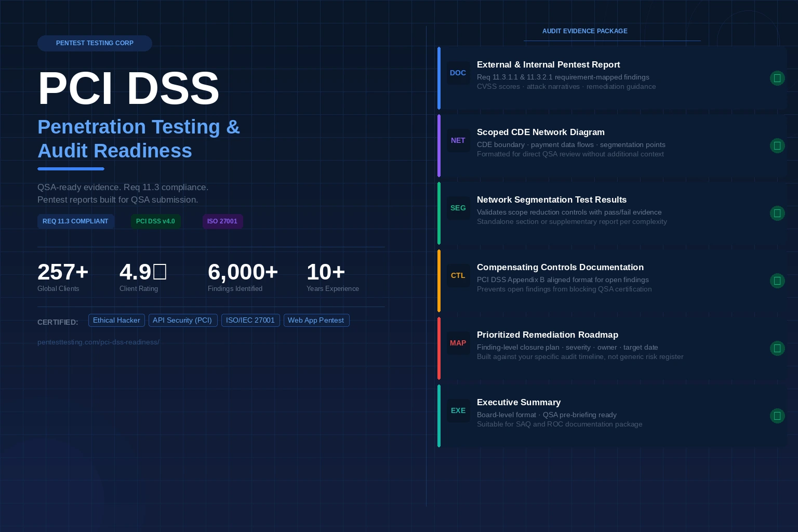Select the ISO/IEC 27001 certification tag
This screenshot has height=532, width=798.
tap(250, 320)
